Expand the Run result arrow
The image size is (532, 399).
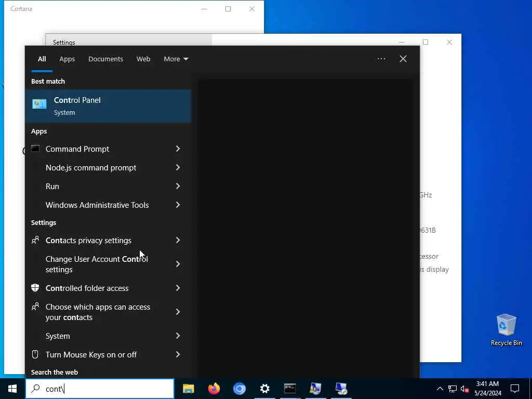click(178, 186)
